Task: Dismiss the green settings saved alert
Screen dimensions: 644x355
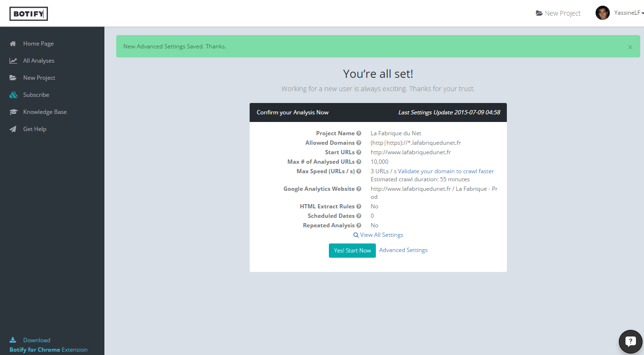Action: point(630,47)
